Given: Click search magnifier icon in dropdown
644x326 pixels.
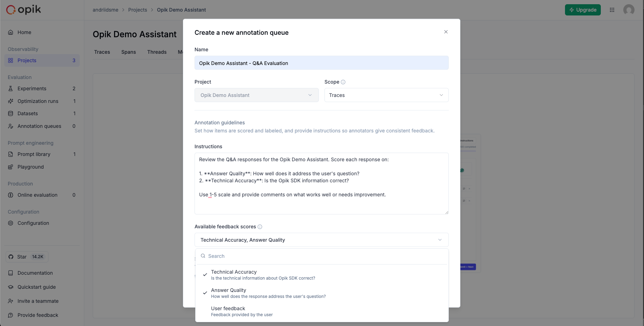Looking at the screenshot, I should coord(203,256).
